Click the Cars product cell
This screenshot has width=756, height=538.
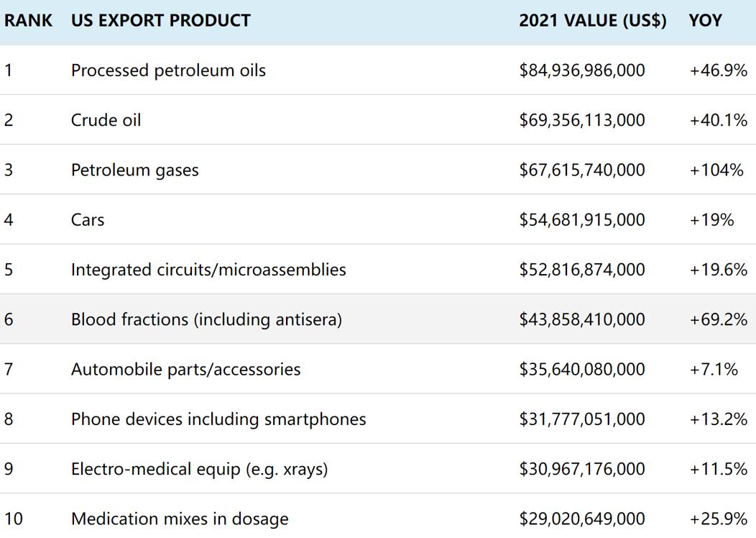88,220
